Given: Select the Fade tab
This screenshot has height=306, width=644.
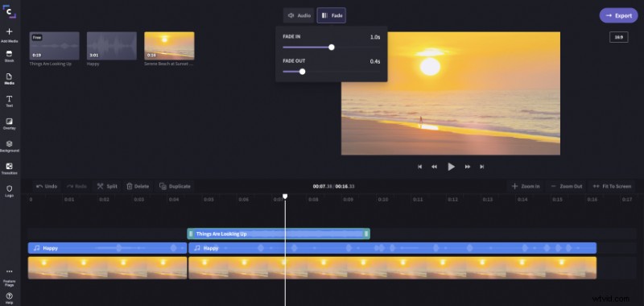Looking at the screenshot, I should (332, 15).
